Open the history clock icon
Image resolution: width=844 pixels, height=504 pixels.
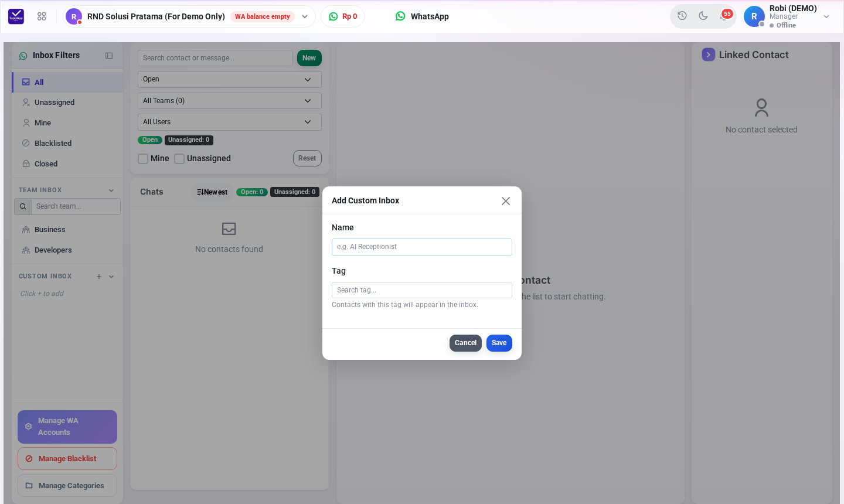pyautogui.click(x=682, y=16)
